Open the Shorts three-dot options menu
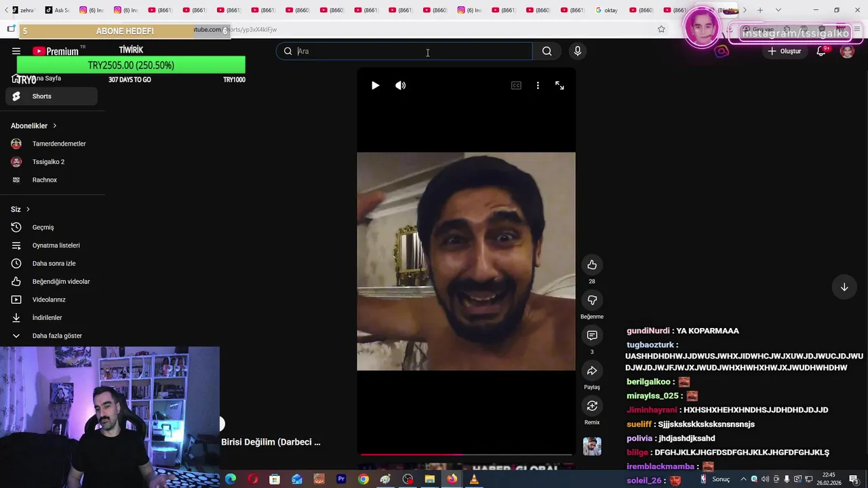Viewport: 868px width, 488px height. pos(538,85)
